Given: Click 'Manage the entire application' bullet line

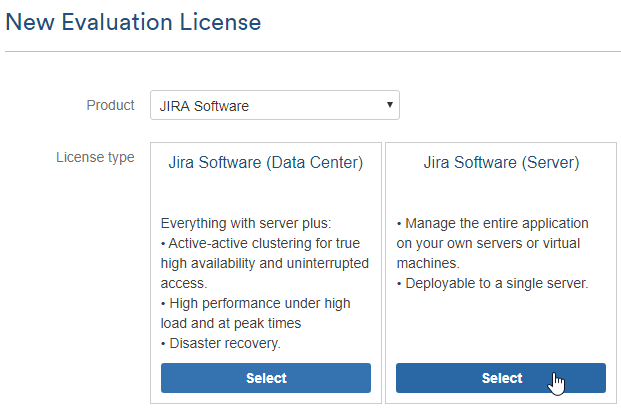Looking at the screenshot, I should click(492, 223).
